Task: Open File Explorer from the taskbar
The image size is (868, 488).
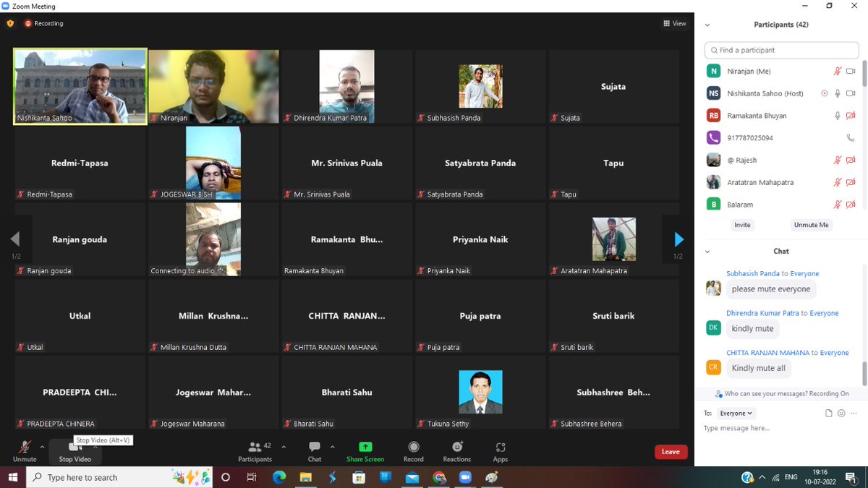Action: pyautogui.click(x=306, y=477)
